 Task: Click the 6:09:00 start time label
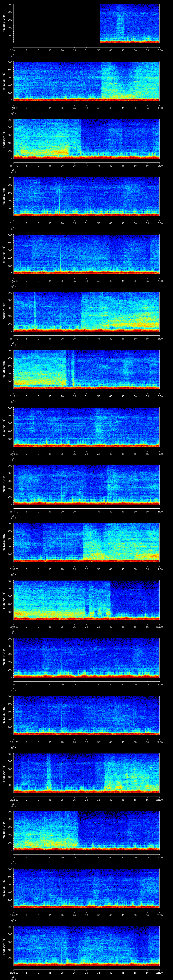pyautogui.click(x=13, y=50)
